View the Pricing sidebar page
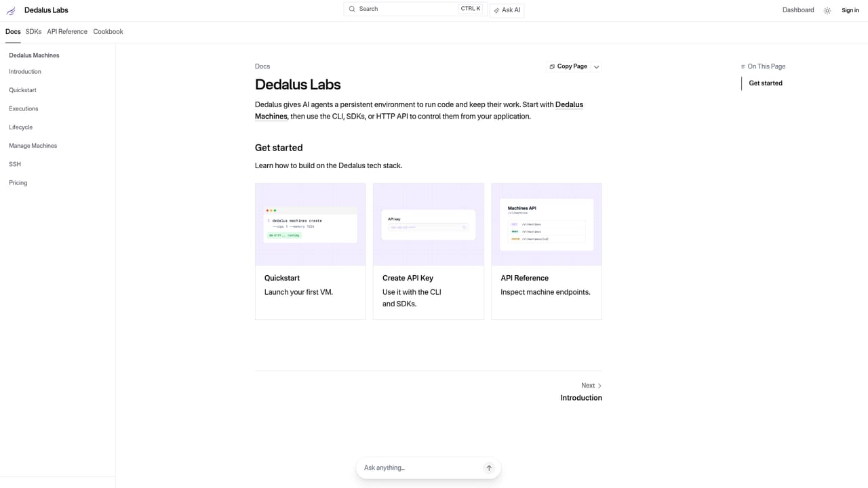Screen dimensions: 868x488 point(18,183)
